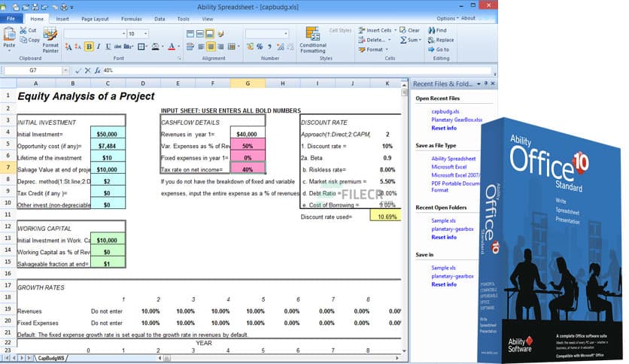Click increase decimal icon in Number group
Screen dimensions: 629x364
[x=280, y=47]
